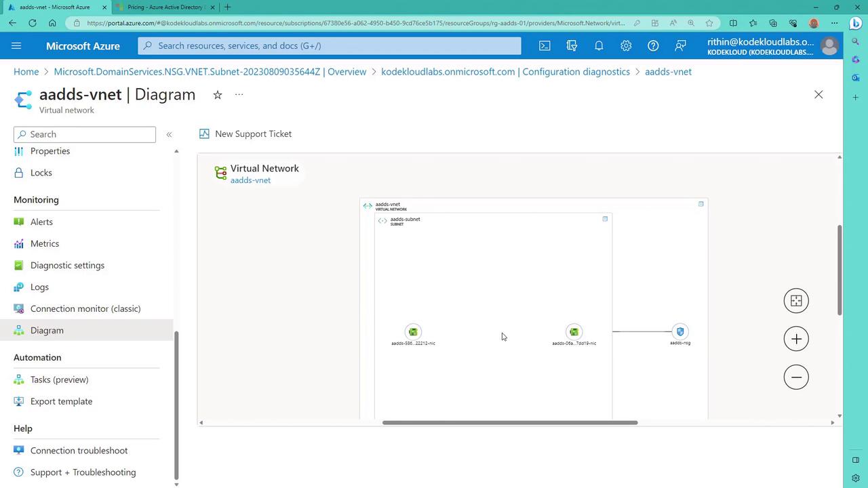
Task: Open the Help question mark icon
Action: (653, 45)
